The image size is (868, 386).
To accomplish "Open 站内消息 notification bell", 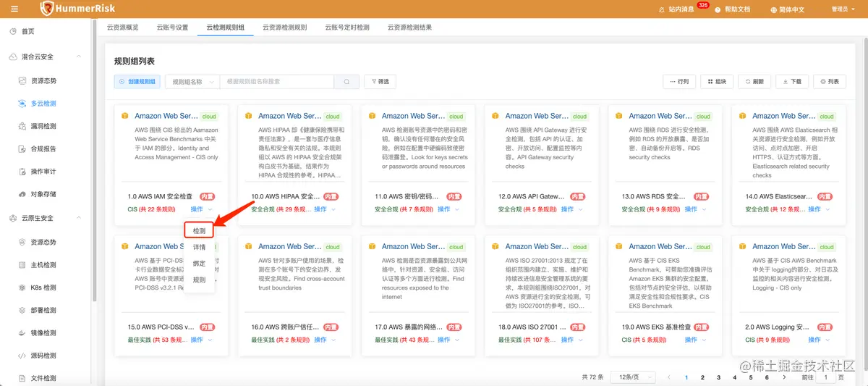I will click(676, 9).
